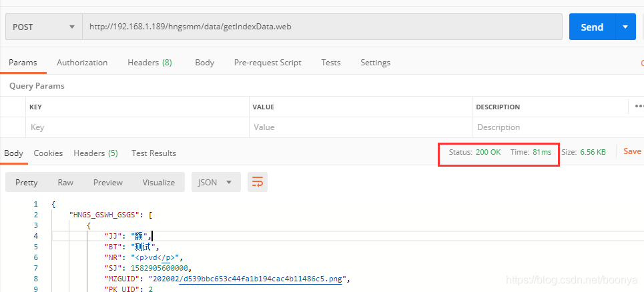
Task: Click the request URL field
Action: [x=322, y=27]
